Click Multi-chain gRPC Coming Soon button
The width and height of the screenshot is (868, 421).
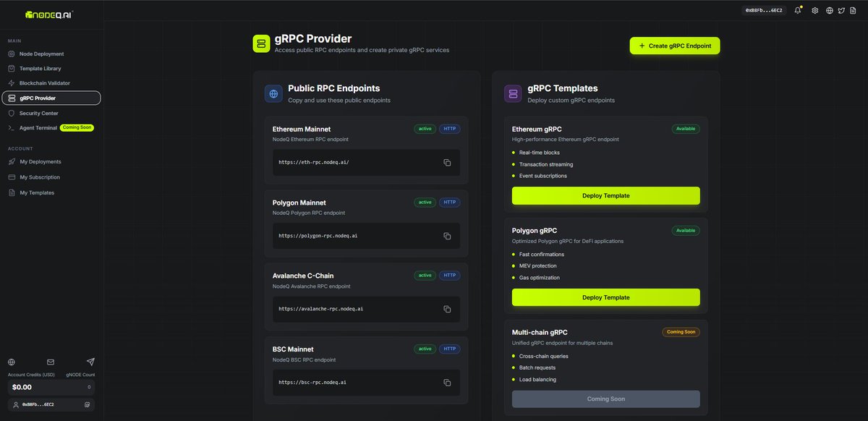coord(605,399)
